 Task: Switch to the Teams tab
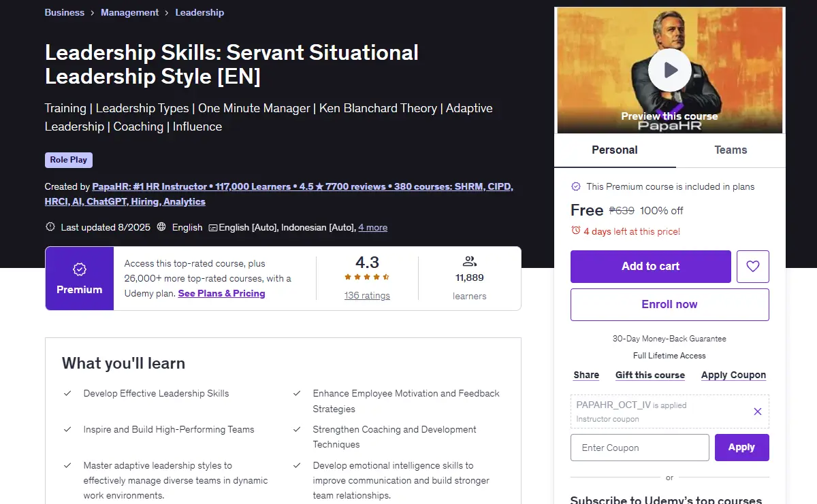(x=731, y=150)
